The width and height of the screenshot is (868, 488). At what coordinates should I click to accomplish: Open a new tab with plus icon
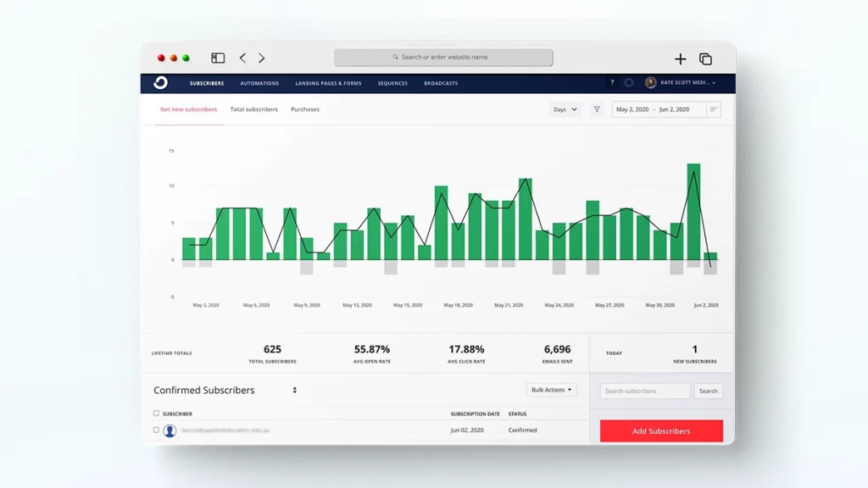[680, 58]
